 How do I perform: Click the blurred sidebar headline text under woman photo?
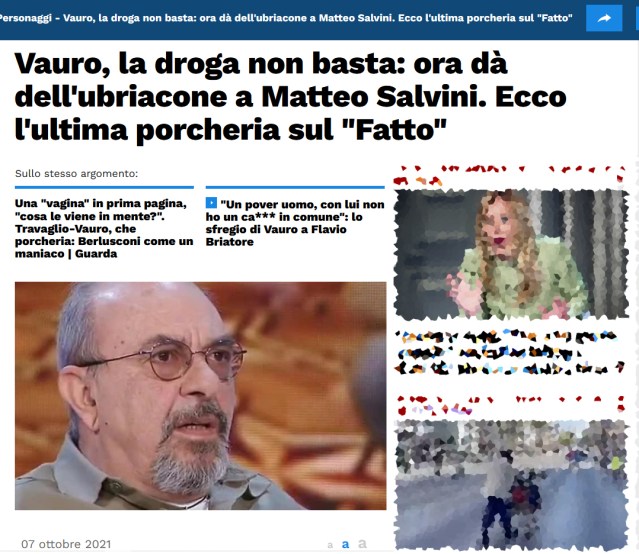(x=509, y=353)
